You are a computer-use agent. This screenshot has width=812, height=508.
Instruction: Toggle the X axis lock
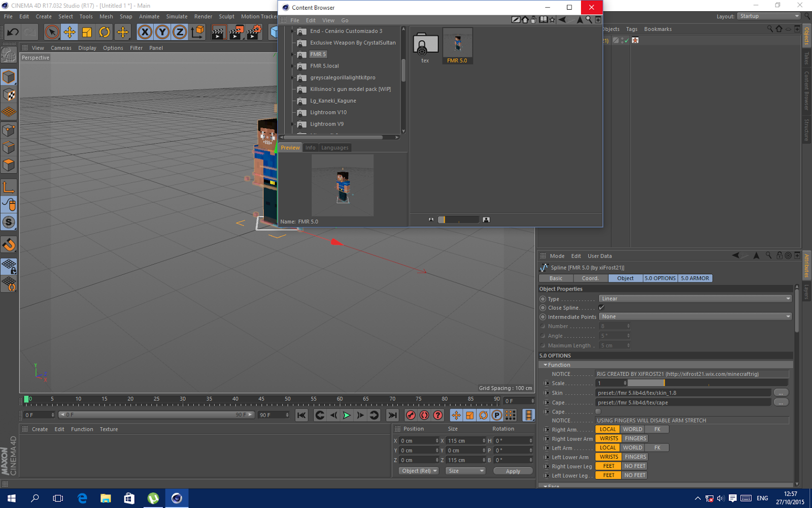(x=145, y=33)
